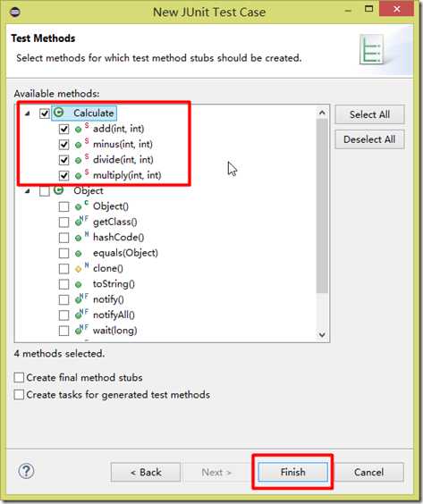Cancel the New JUnit Test Case wizard

pyautogui.click(x=368, y=472)
